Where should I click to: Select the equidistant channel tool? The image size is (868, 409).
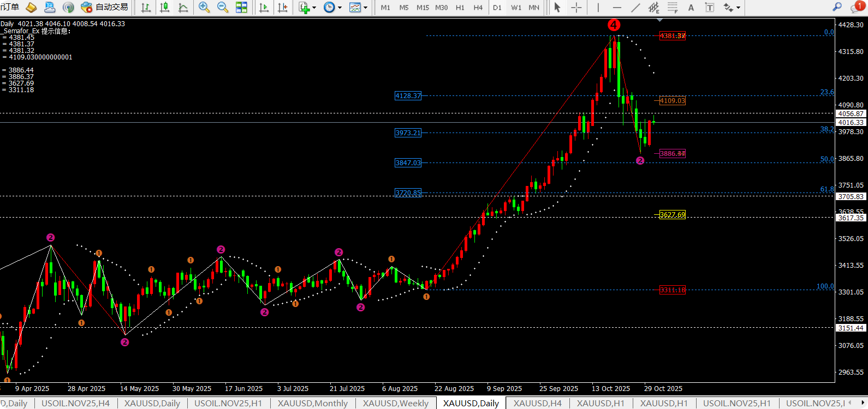[x=654, y=8]
